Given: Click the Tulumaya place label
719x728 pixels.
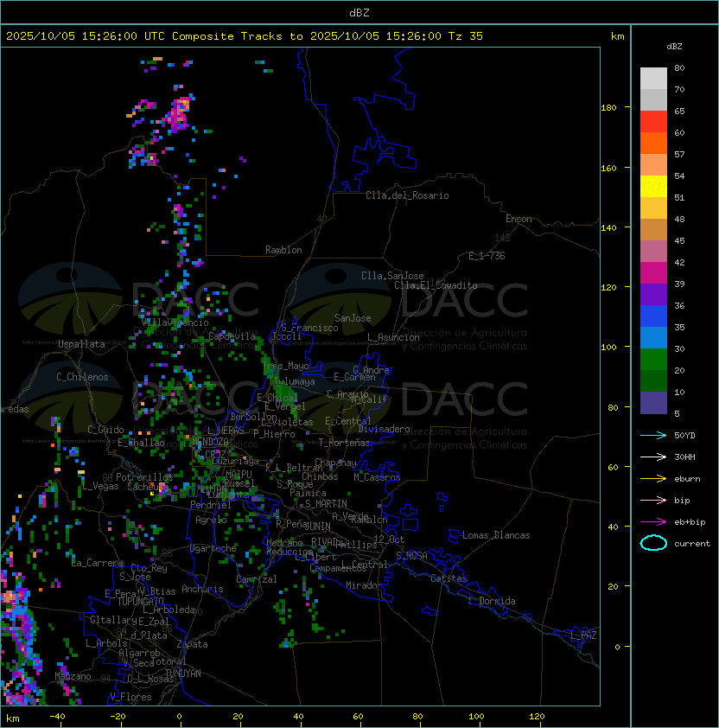Looking at the screenshot, I should coord(295,381).
